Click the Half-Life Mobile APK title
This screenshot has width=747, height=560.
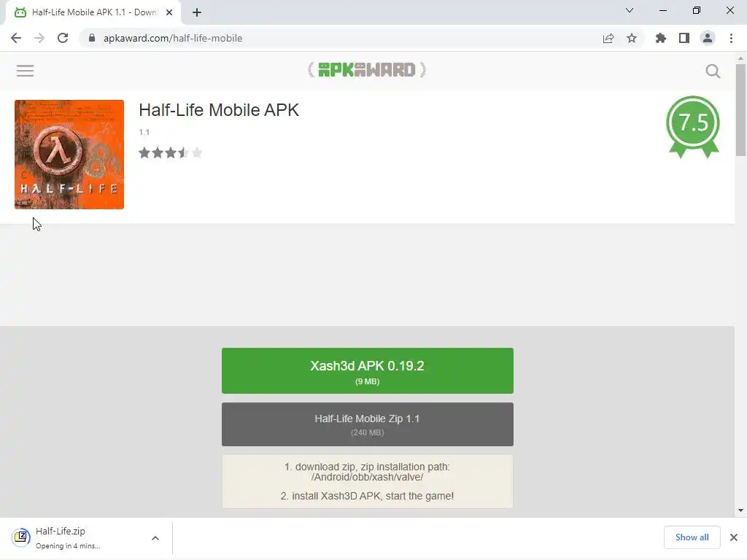click(219, 110)
